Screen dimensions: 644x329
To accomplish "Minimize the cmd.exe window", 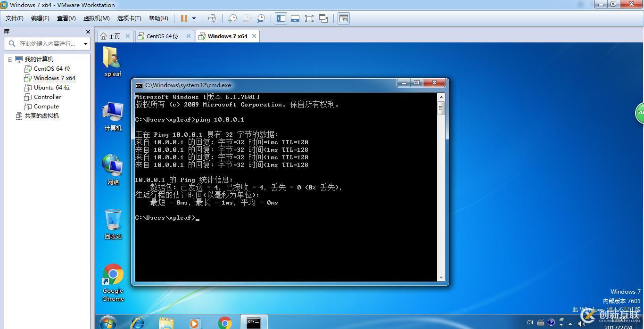I will pyautogui.click(x=404, y=83).
